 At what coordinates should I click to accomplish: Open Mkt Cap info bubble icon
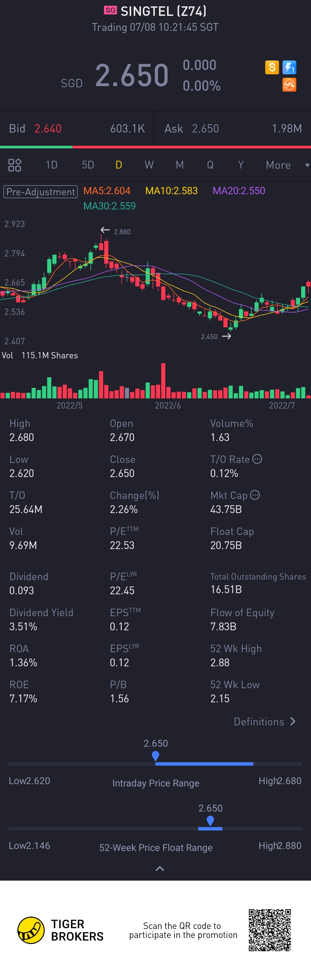point(255,495)
